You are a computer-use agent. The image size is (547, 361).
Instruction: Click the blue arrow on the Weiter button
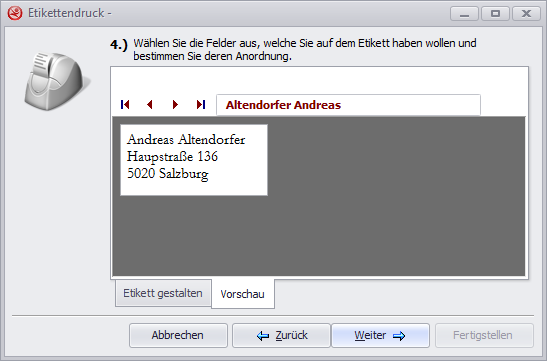pos(399,336)
